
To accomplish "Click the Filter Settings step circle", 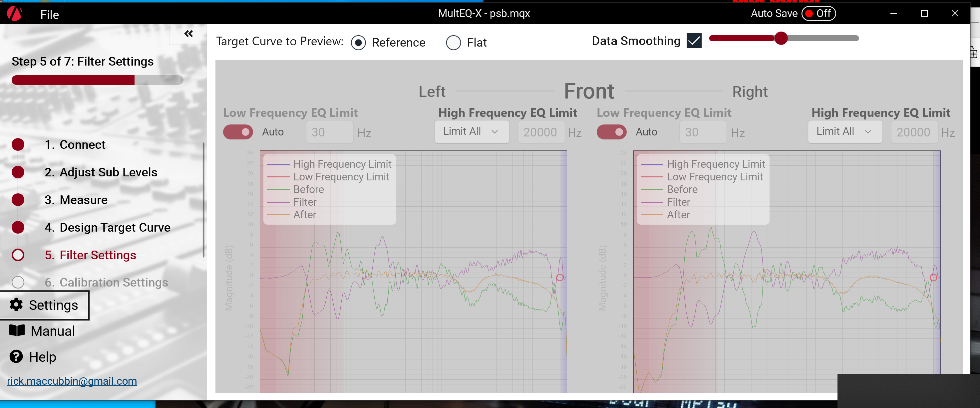I will (x=18, y=255).
